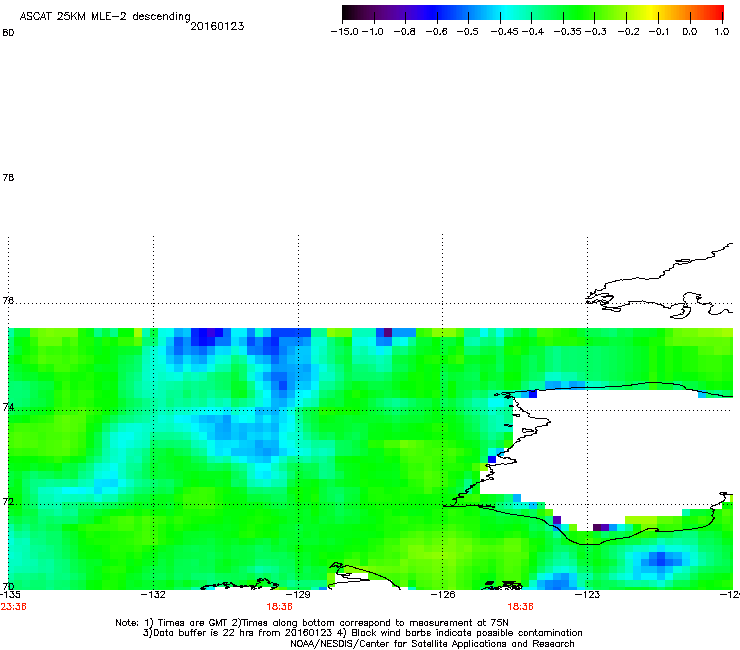
Task: Click the latitude label '76' on the left axis
Action: [x=8, y=300]
